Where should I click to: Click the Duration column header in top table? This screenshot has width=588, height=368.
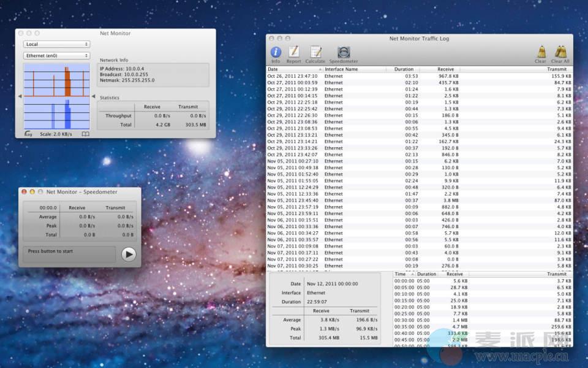pos(404,69)
